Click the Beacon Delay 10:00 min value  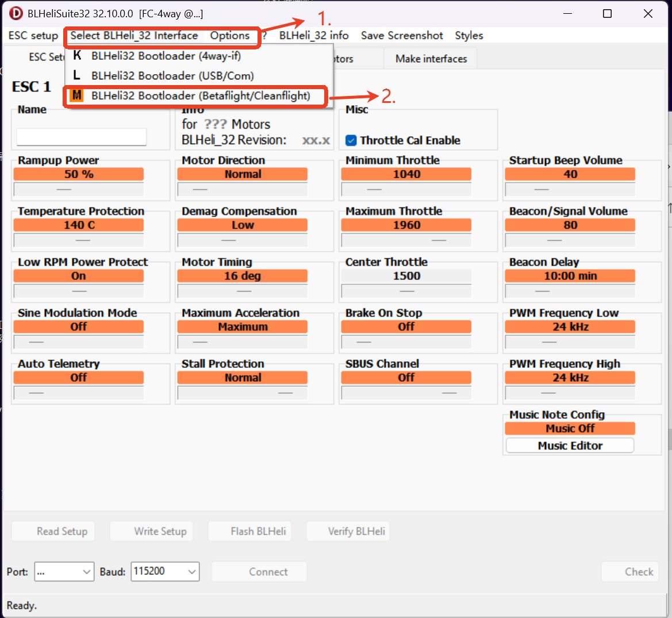[570, 275]
